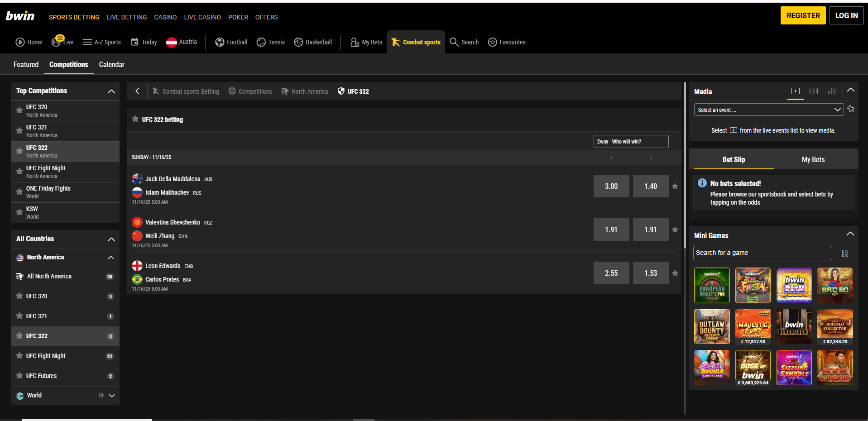Open the Media video stream icon

click(795, 91)
